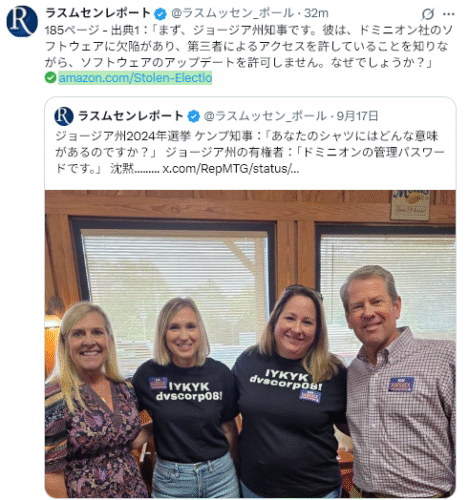Click the quoted post's author name
This screenshot has width=469, height=500.
(131, 116)
